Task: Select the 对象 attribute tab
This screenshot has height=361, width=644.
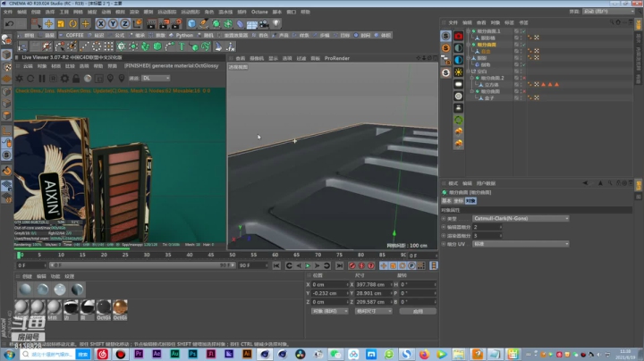Action: click(x=470, y=200)
